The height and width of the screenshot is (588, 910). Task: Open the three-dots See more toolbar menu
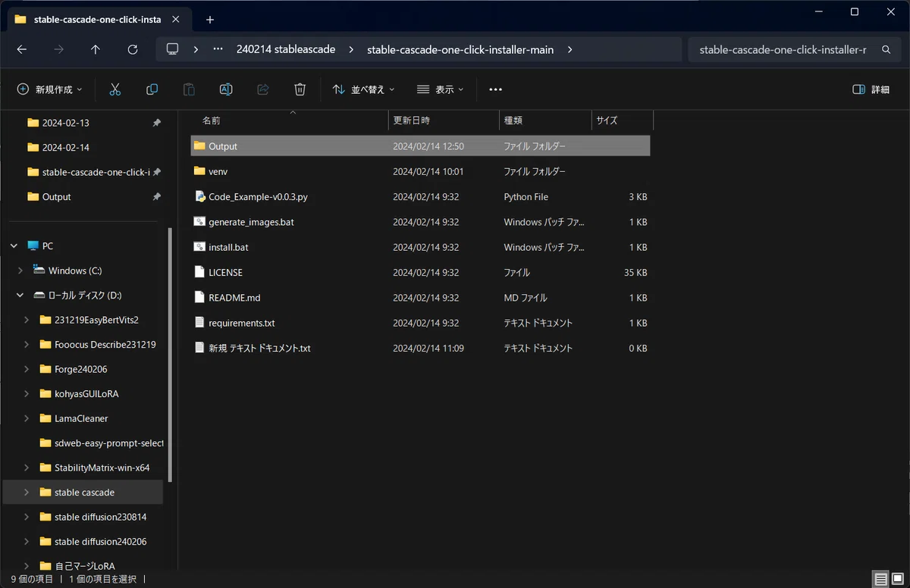click(x=495, y=89)
